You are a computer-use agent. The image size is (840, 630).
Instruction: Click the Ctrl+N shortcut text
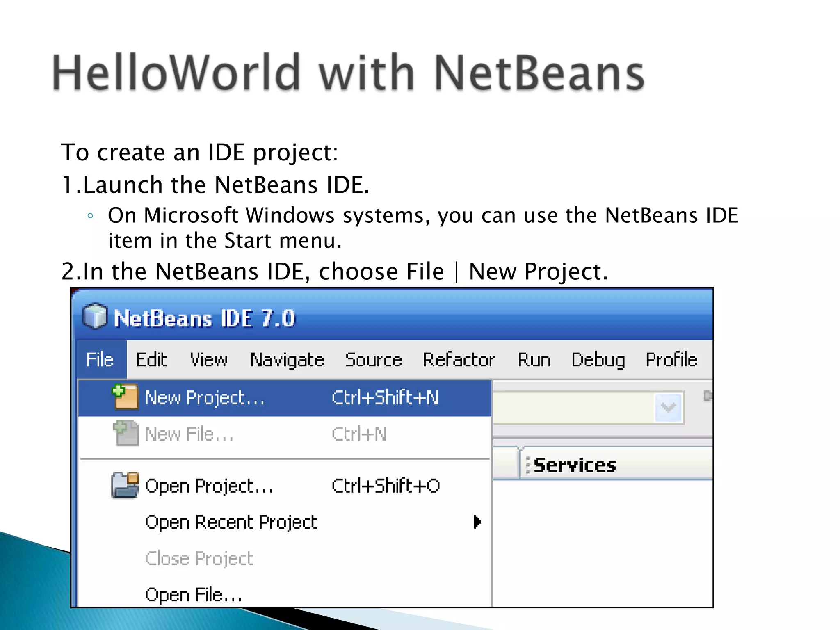(x=359, y=434)
